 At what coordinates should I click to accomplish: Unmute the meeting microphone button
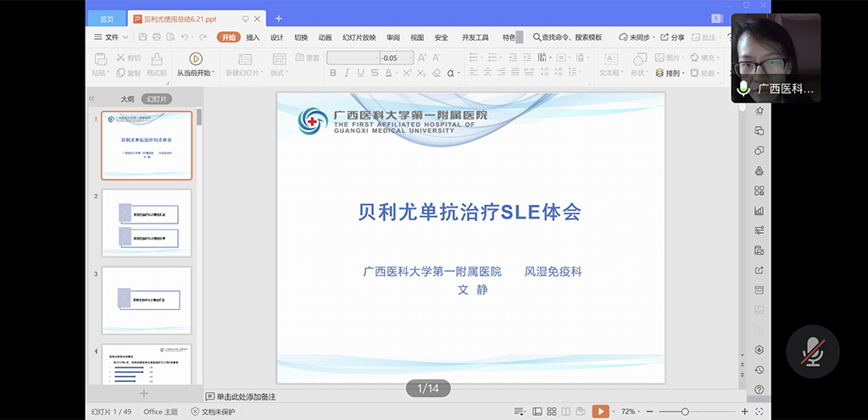(x=813, y=351)
